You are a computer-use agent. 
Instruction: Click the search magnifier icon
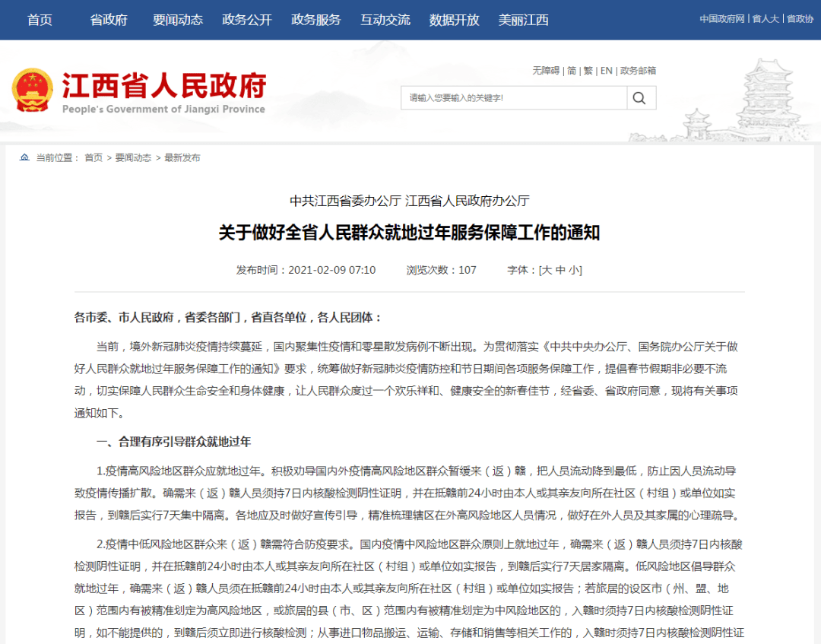[x=639, y=98]
